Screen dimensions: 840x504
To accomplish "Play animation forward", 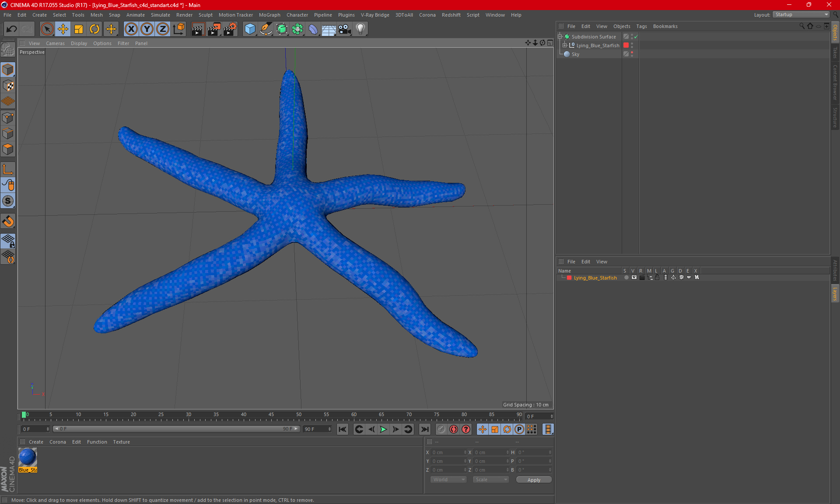I will coord(383,429).
